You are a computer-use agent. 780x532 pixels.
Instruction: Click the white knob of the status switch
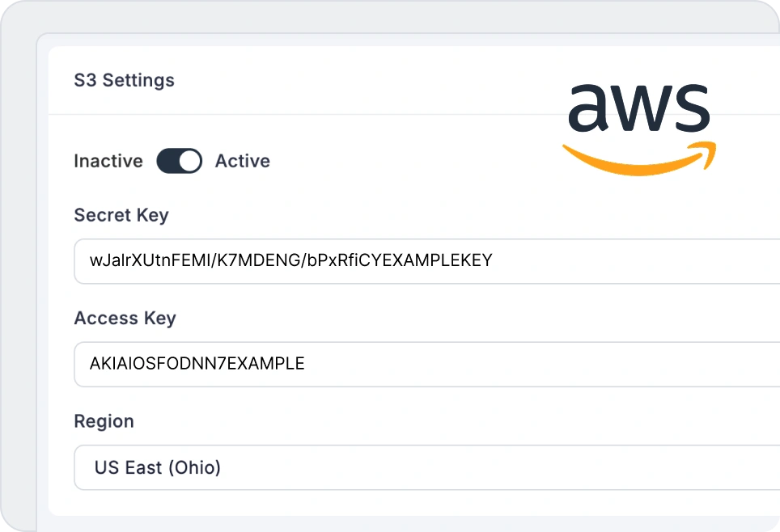pos(189,161)
